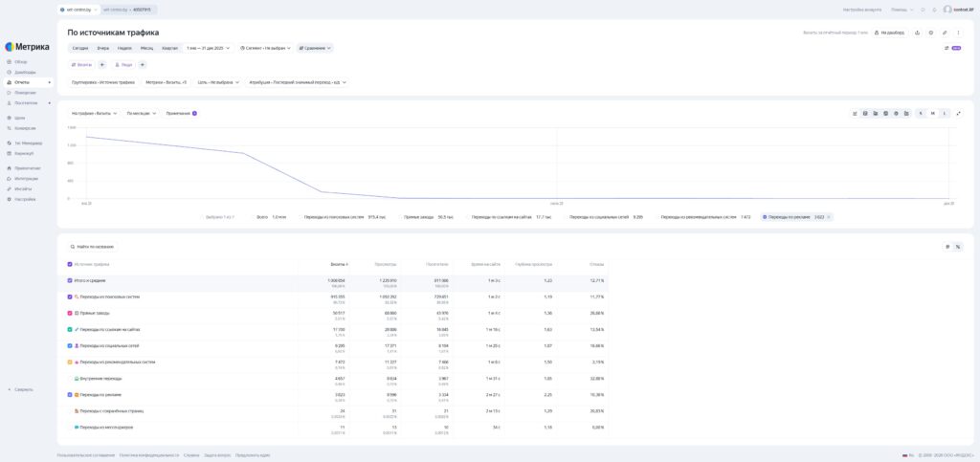Screen dimensions: 980x462
Task: Click the Визиты segment button
Action: (82, 64)
